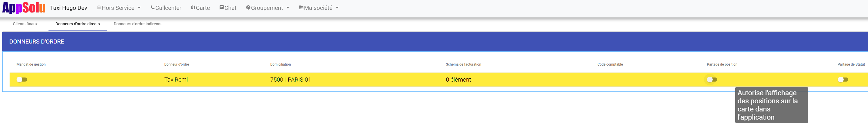Click the Taxi Hugo Dev title

69,8
